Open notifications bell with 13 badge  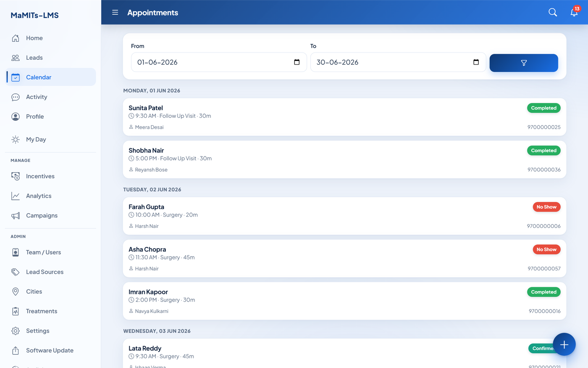click(574, 12)
